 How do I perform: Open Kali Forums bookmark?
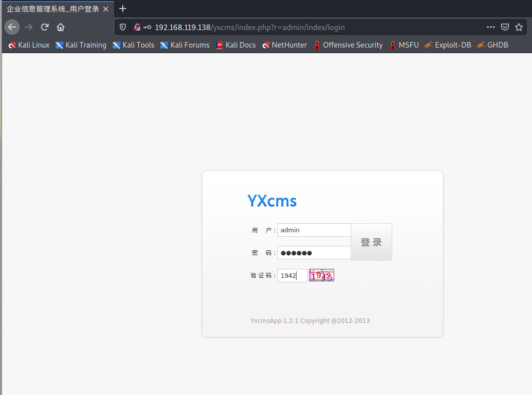tap(185, 45)
